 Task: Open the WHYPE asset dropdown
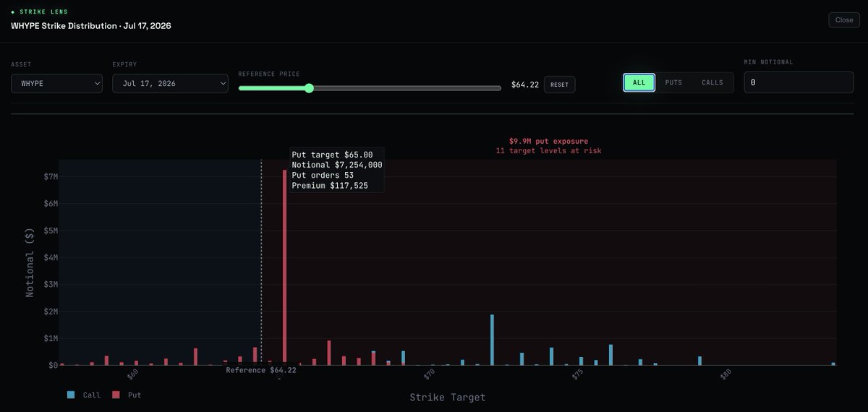tap(57, 84)
